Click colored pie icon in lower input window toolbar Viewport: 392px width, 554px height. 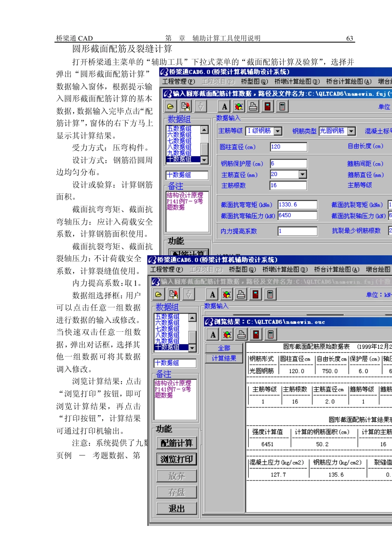tap(227, 294)
